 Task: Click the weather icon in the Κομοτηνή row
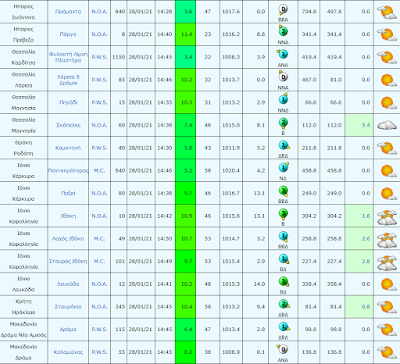tap(387, 148)
